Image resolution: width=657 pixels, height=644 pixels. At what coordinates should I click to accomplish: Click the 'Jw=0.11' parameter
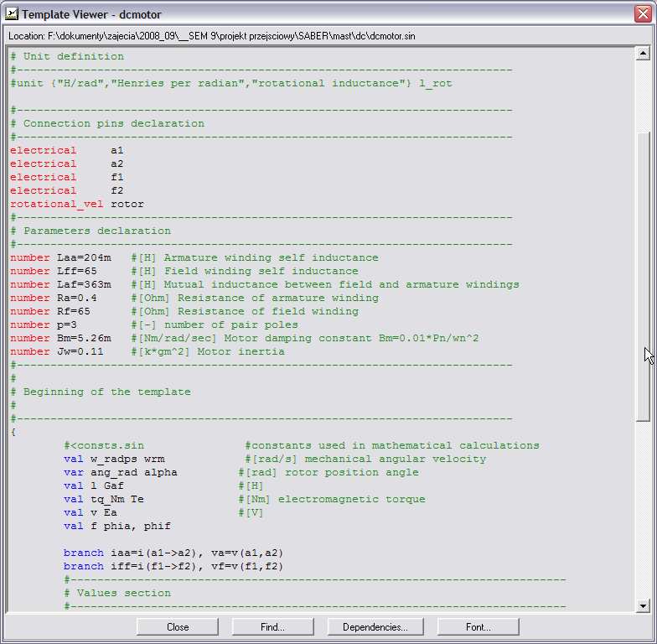[x=80, y=351]
